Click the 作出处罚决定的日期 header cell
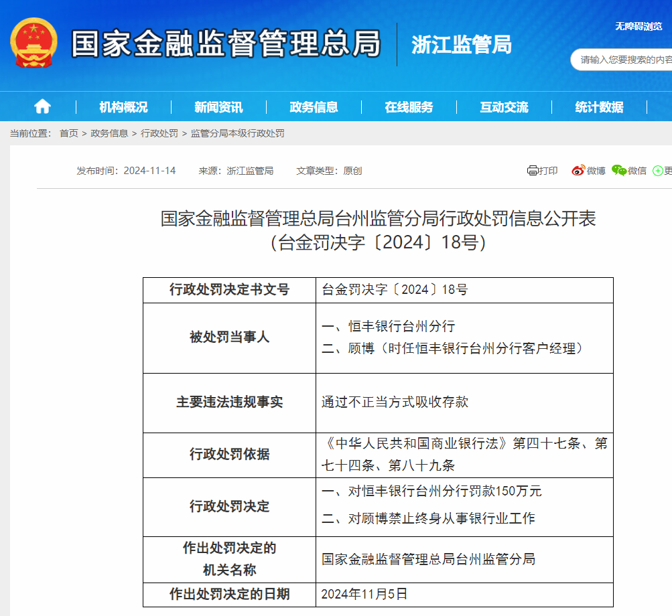The height and width of the screenshot is (616, 672). (229, 594)
